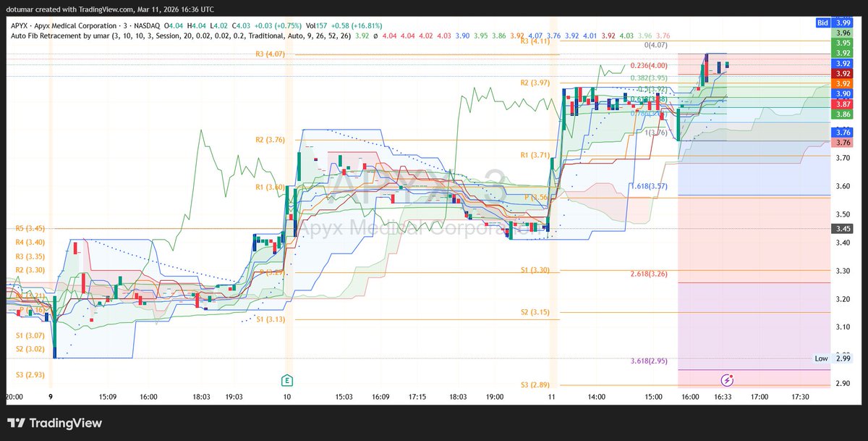
Task: Click the S3 (2.93) pivot label
Action: pos(30,374)
